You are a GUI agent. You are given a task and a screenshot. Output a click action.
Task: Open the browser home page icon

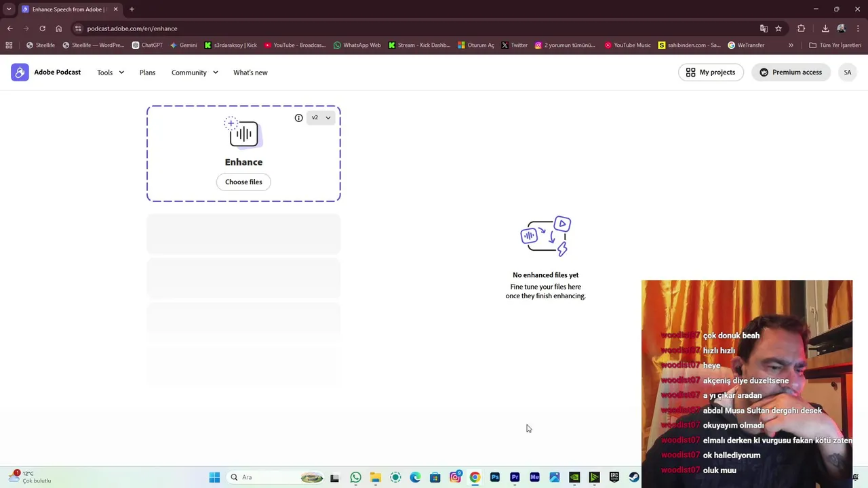[x=58, y=28]
